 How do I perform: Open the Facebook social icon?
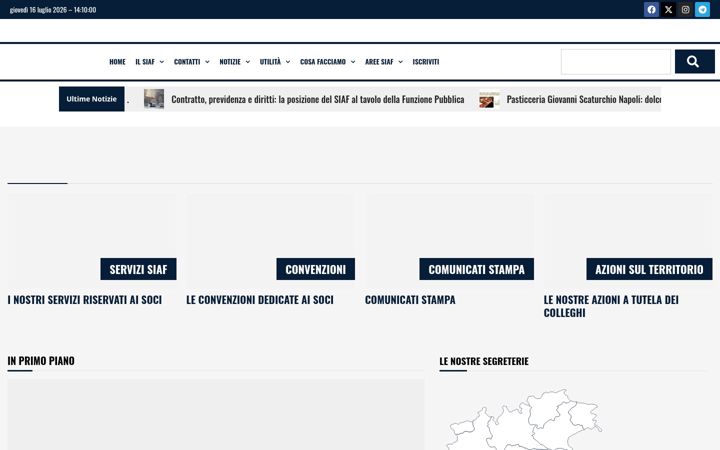click(x=651, y=10)
